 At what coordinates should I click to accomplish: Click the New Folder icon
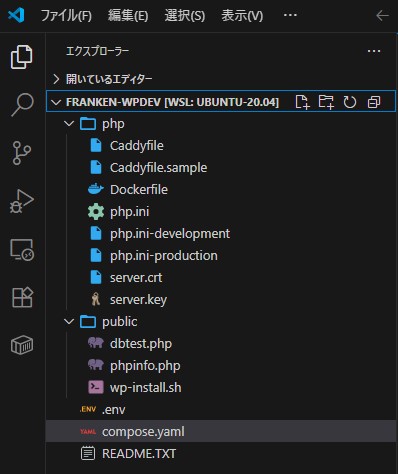[326, 102]
